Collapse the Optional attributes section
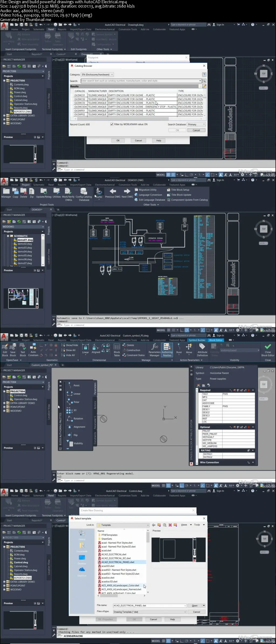 (253, 427)
